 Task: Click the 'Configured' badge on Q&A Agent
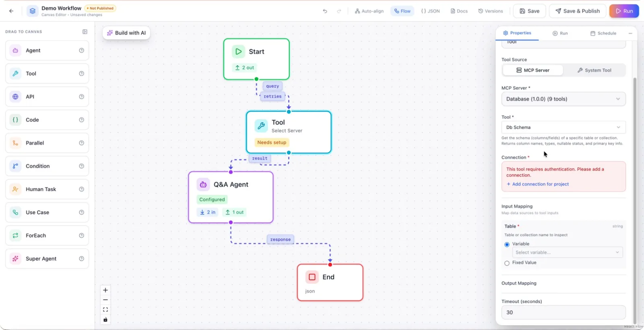tap(212, 200)
